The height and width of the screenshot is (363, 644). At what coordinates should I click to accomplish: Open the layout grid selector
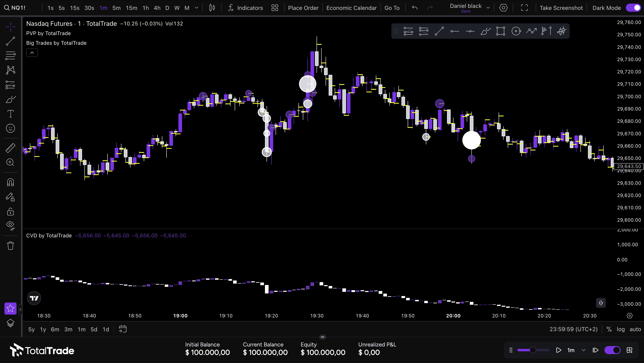[x=275, y=8]
